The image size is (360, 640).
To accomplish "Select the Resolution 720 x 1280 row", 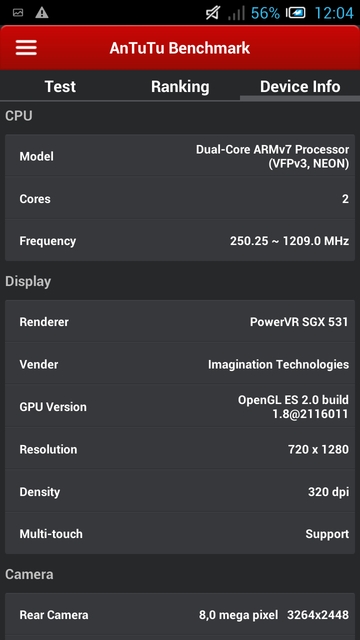I will [x=180, y=449].
